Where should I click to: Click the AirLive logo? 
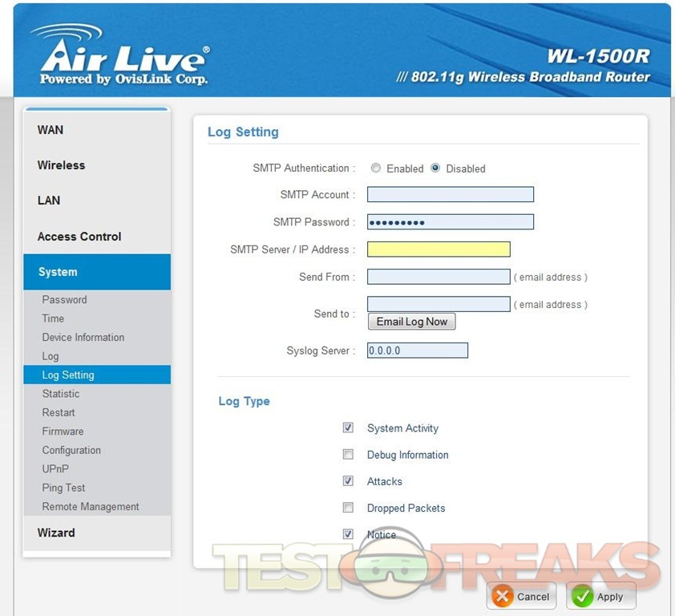(120, 55)
